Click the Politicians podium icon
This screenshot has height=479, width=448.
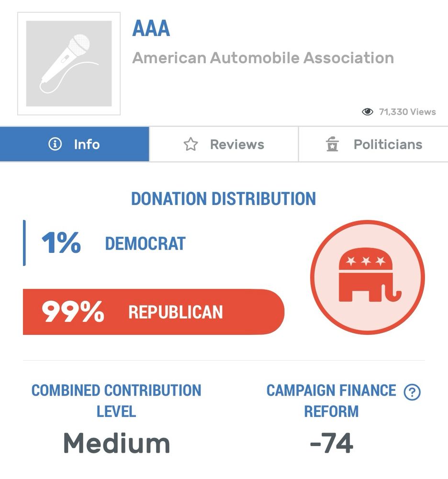point(332,145)
